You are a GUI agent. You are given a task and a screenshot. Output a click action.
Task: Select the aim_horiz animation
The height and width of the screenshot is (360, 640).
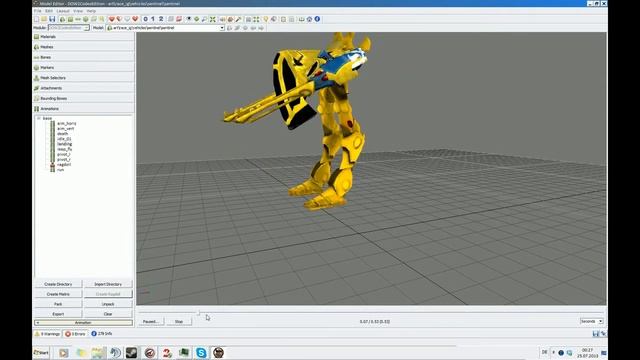pyautogui.click(x=67, y=123)
